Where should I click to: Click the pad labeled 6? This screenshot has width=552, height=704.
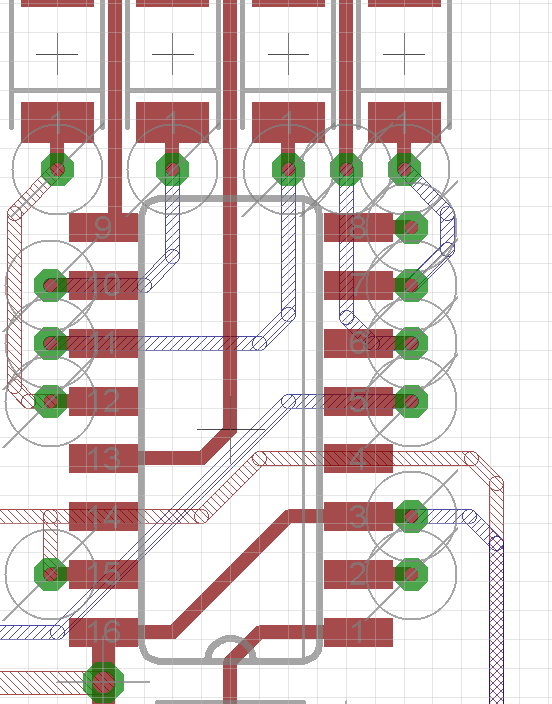click(358, 343)
